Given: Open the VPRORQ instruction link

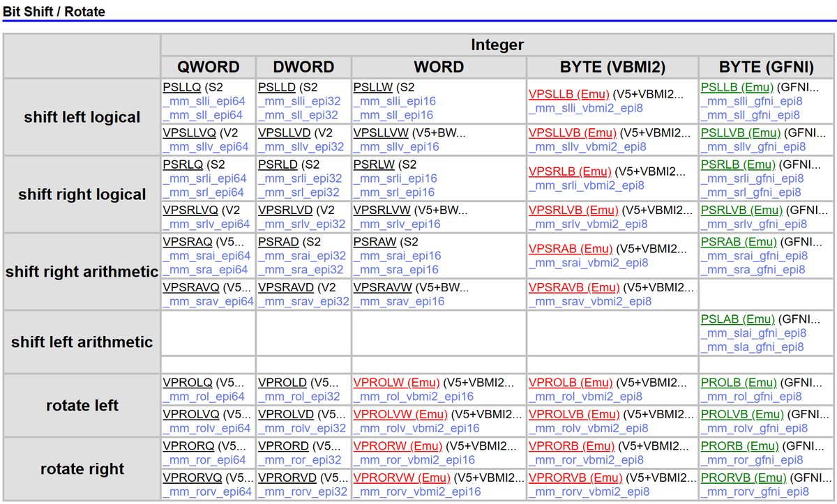Looking at the screenshot, I should point(188,447).
